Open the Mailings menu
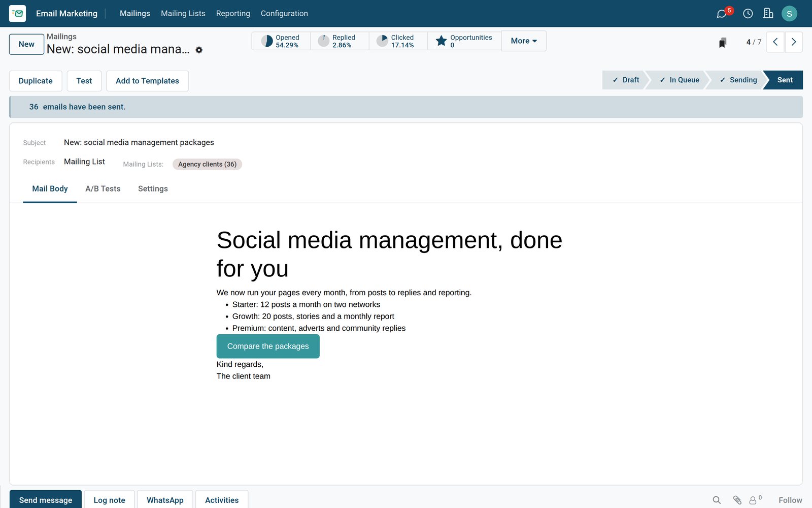 tap(135, 14)
